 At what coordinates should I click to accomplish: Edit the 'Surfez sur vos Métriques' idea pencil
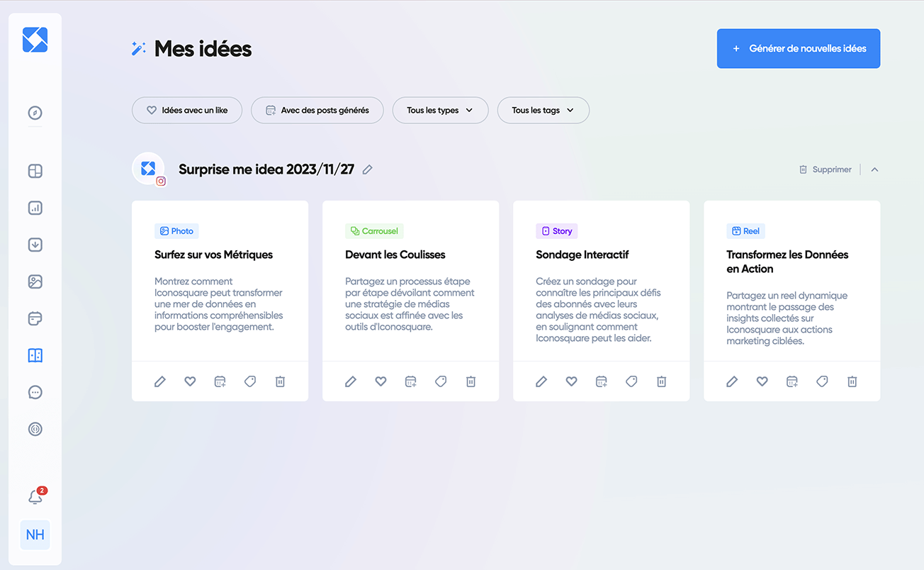click(x=160, y=381)
